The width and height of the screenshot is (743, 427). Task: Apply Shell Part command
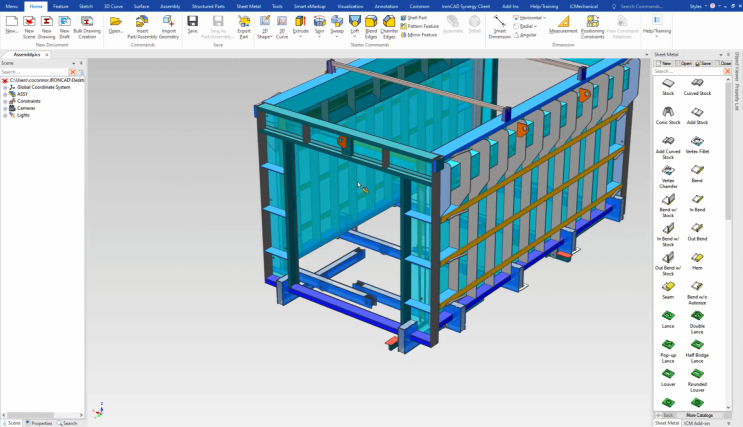pos(414,18)
